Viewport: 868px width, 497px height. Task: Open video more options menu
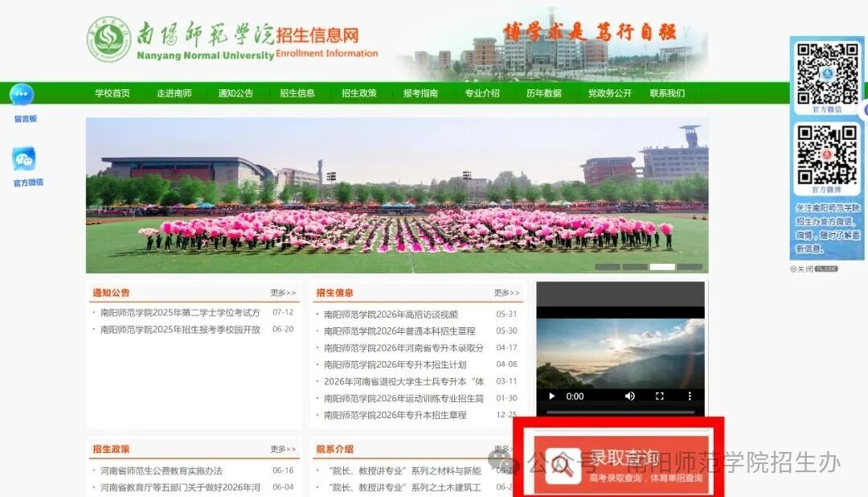(x=690, y=396)
